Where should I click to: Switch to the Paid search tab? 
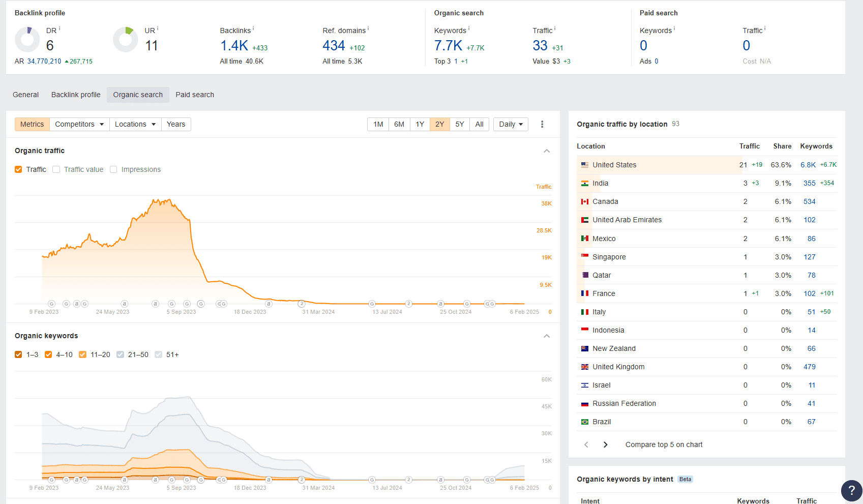[x=194, y=95]
